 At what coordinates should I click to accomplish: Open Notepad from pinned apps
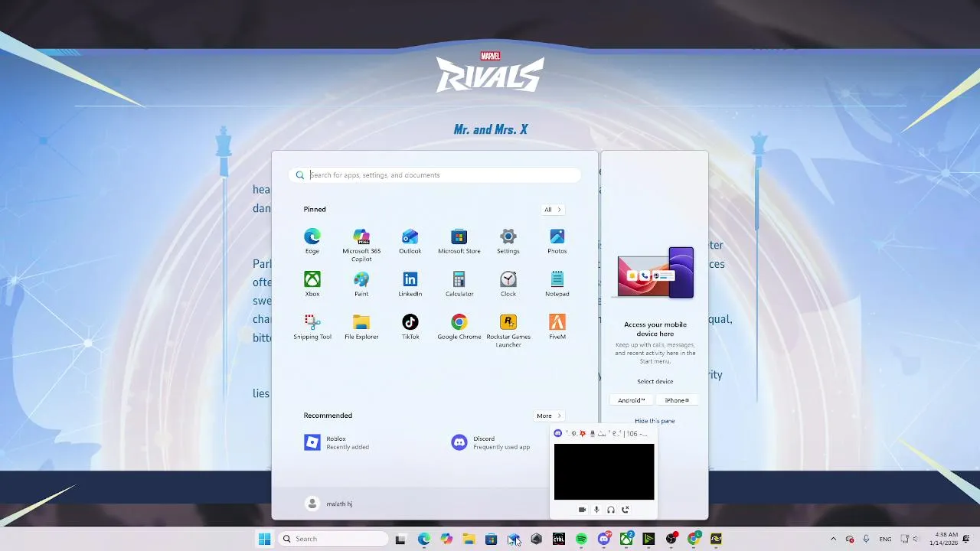click(557, 283)
